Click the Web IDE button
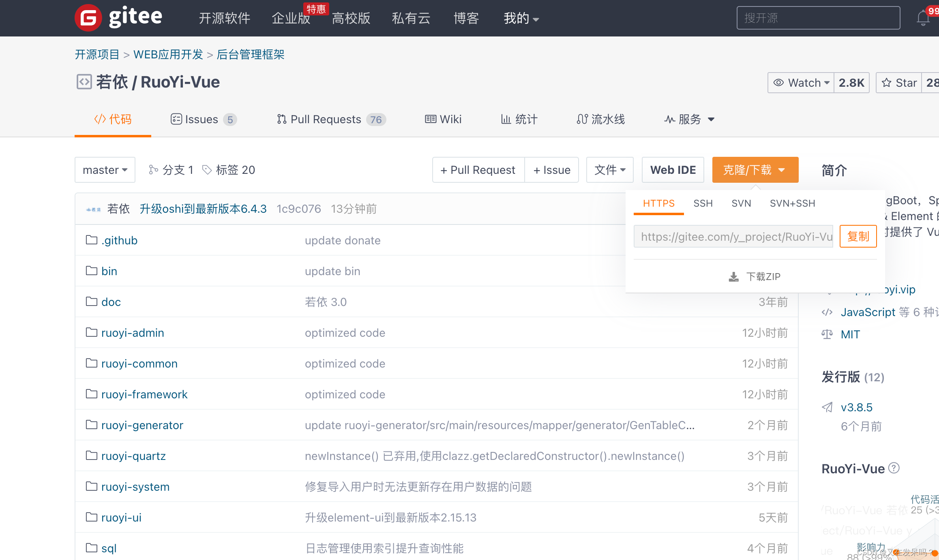This screenshot has height=560, width=939. [x=673, y=170]
